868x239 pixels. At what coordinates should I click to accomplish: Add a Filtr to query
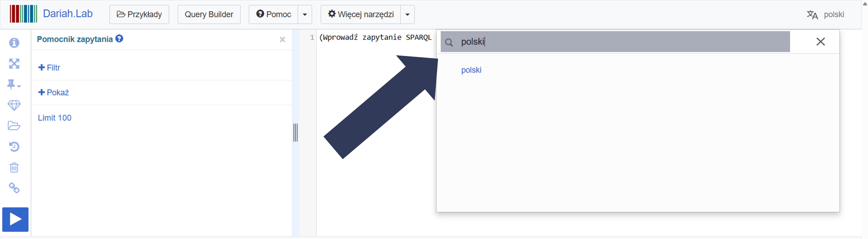click(49, 68)
